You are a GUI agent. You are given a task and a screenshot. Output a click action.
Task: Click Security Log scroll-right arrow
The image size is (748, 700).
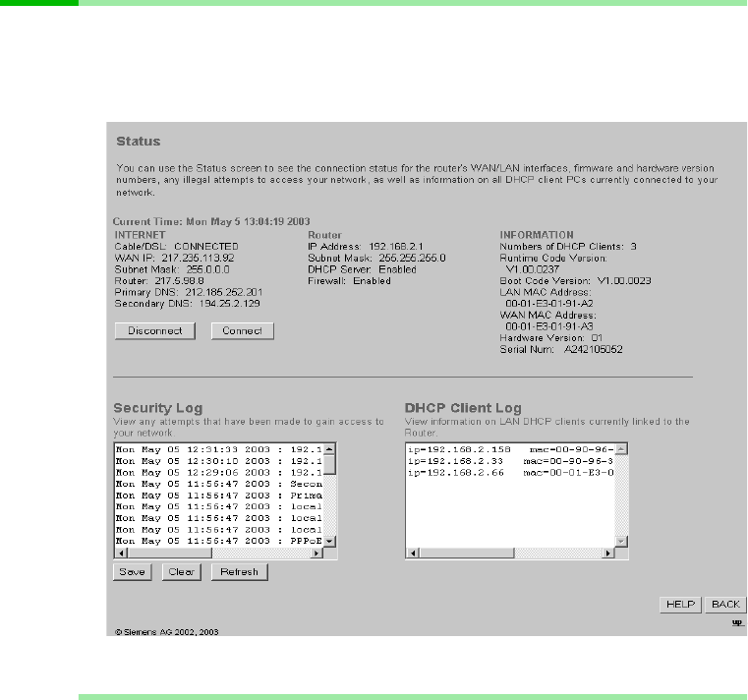pyautogui.click(x=316, y=554)
